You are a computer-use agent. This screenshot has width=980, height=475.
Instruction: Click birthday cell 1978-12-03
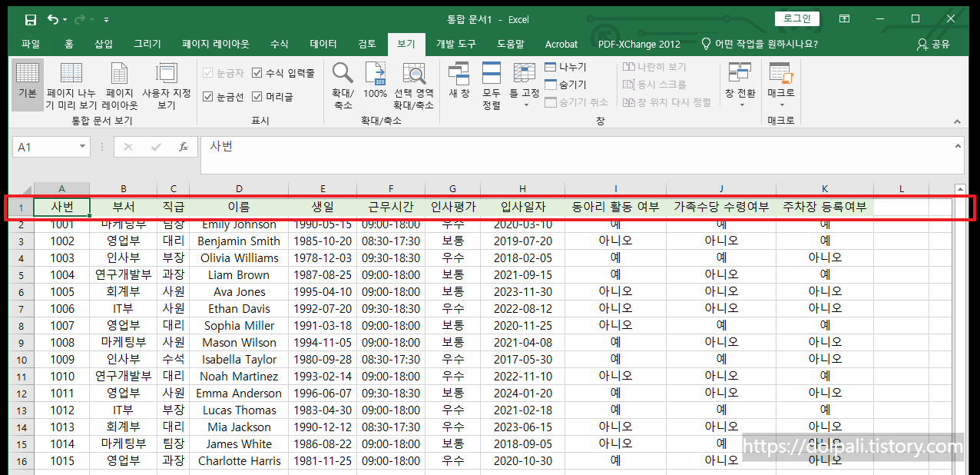click(323, 258)
